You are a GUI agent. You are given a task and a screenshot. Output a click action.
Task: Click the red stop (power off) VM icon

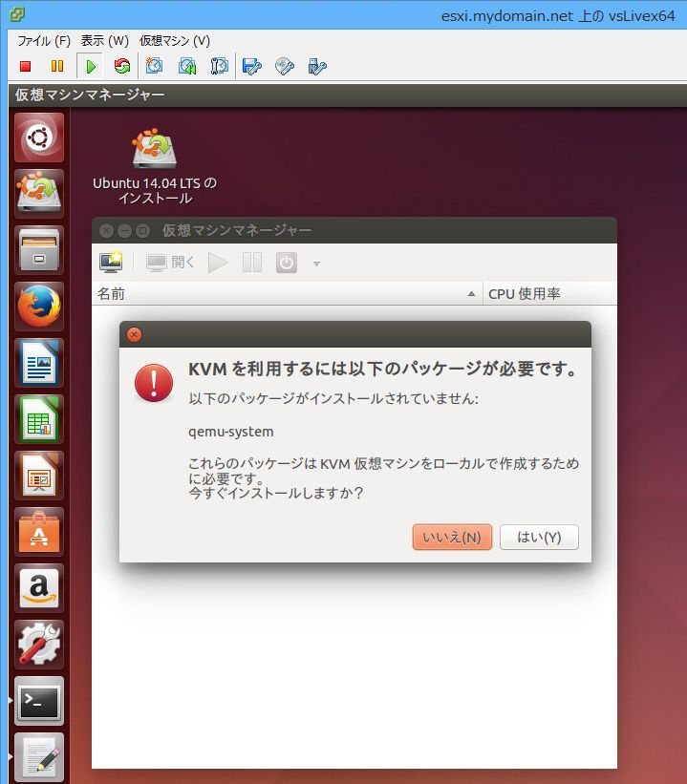[25, 67]
